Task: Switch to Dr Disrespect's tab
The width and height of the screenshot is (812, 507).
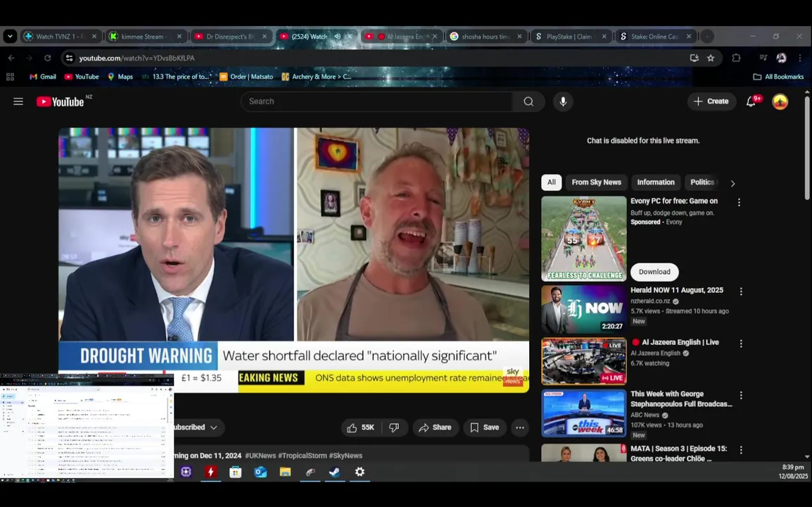Action: tap(231, 37)
